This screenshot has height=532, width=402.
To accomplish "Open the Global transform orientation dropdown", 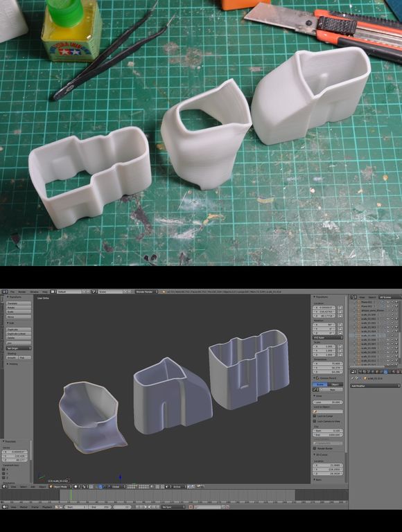I will (119, 486).
